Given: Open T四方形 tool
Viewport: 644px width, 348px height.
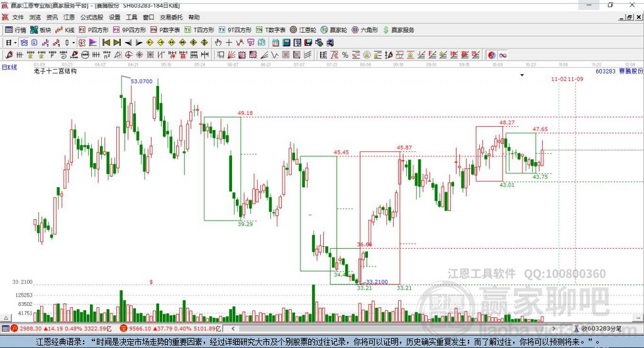Looking at the screenshot, I should pos(199,30).
